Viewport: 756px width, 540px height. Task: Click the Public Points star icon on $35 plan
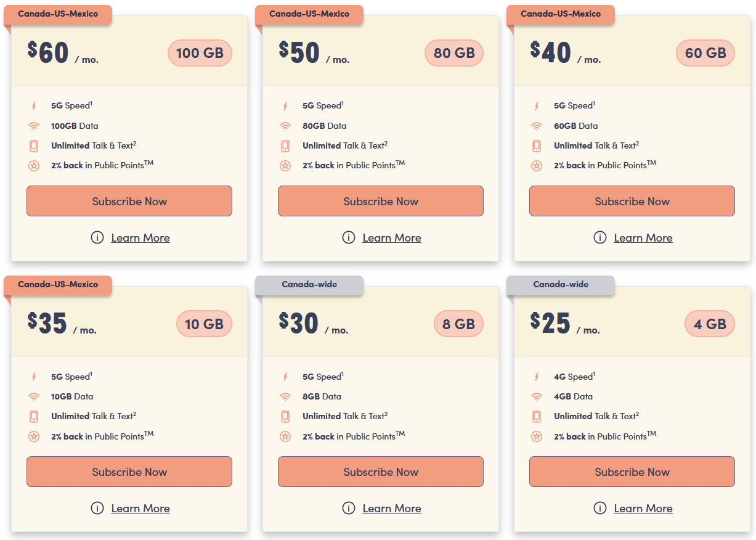[x=34, y=436]
